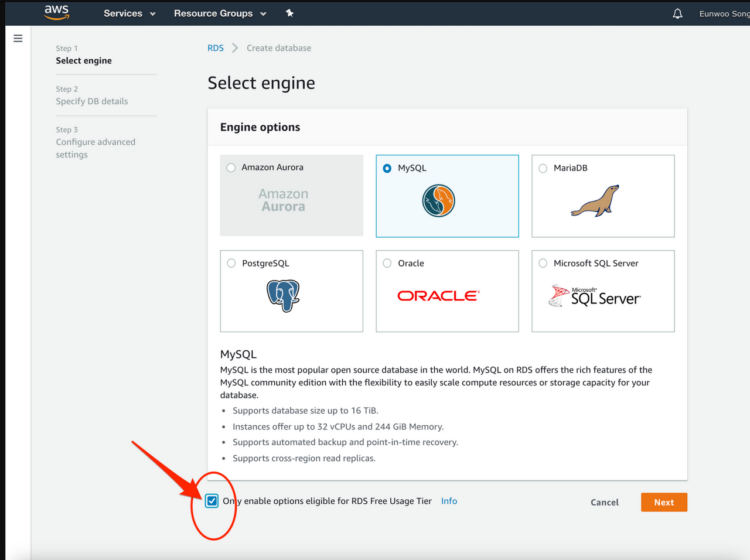This screenshot has height=560, width=750.
Task: Click the PostgreSQL elephant logo
Action: pos(283,296)
